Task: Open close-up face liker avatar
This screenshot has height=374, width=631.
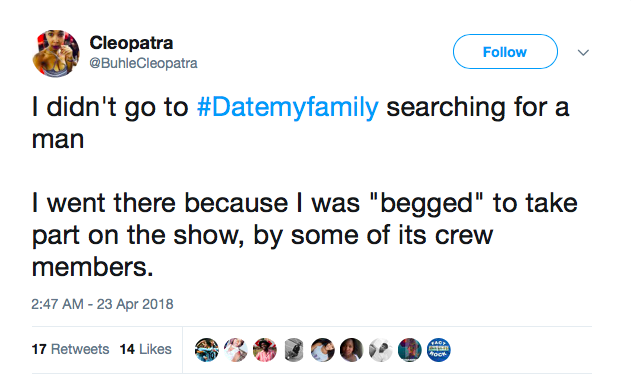Action: [352, 349]
